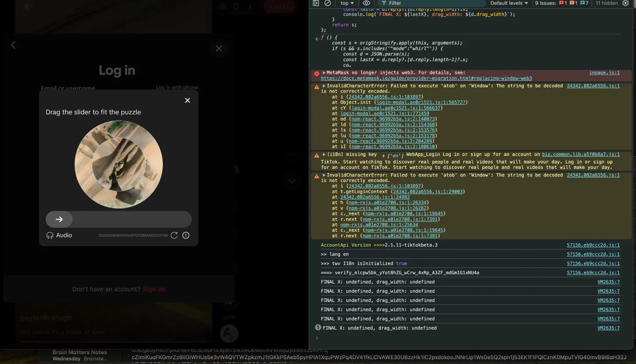Toggle the console sidebar drawer icon
The height and width of the screenshot is (364, 636).
[x=315, y=3]
